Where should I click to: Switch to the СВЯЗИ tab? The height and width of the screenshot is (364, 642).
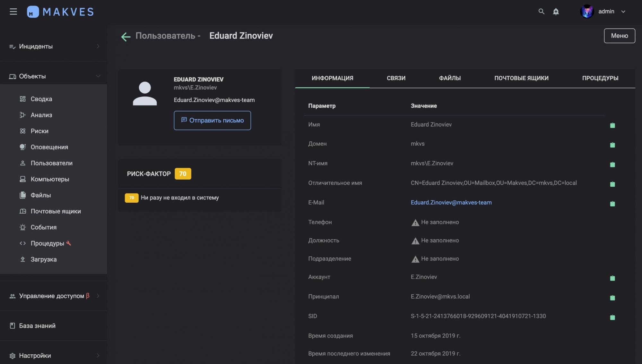tap(396, 78)
